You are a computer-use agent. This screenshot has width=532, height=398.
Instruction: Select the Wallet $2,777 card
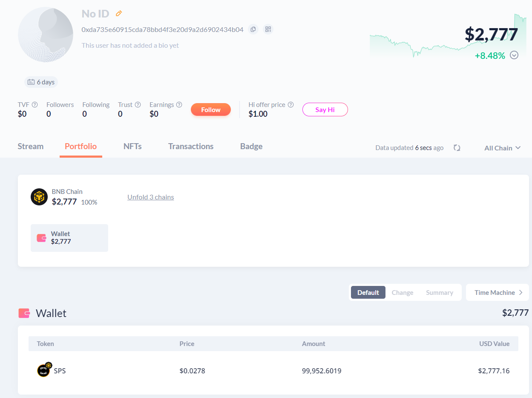click(69, 238)
